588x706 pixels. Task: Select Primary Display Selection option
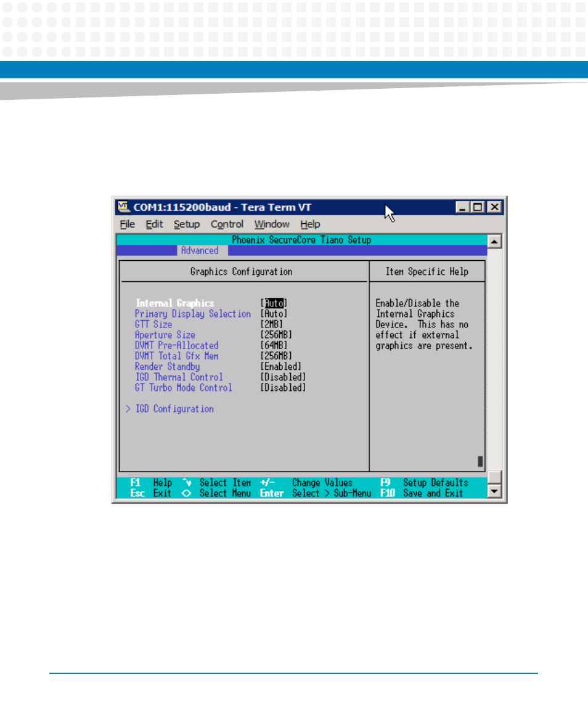click(193, 314)
